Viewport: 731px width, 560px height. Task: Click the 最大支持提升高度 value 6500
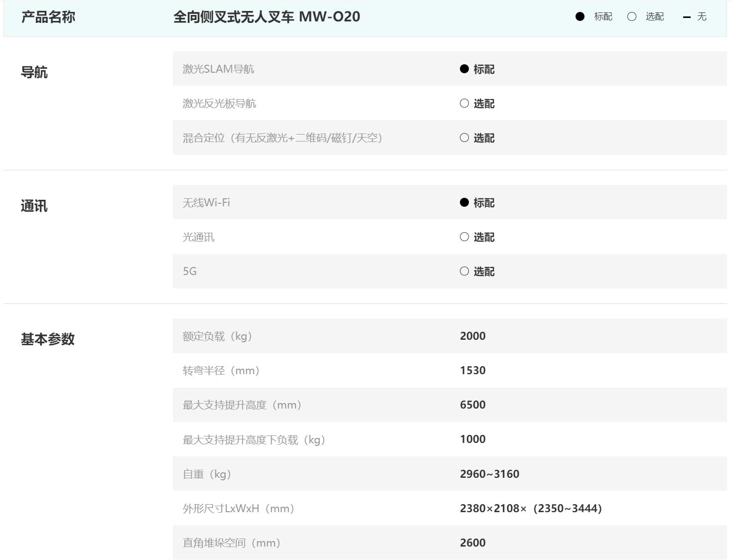[472, 405]
